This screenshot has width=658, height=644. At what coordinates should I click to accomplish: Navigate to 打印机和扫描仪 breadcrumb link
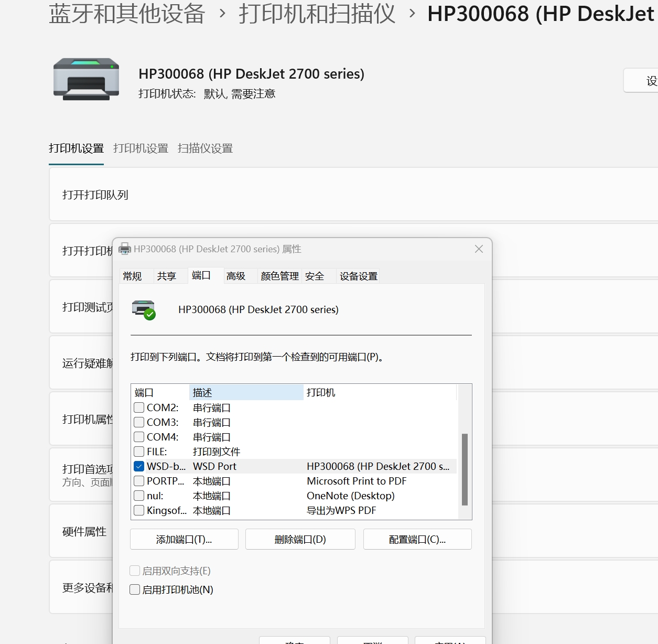(x=317, y=14)
